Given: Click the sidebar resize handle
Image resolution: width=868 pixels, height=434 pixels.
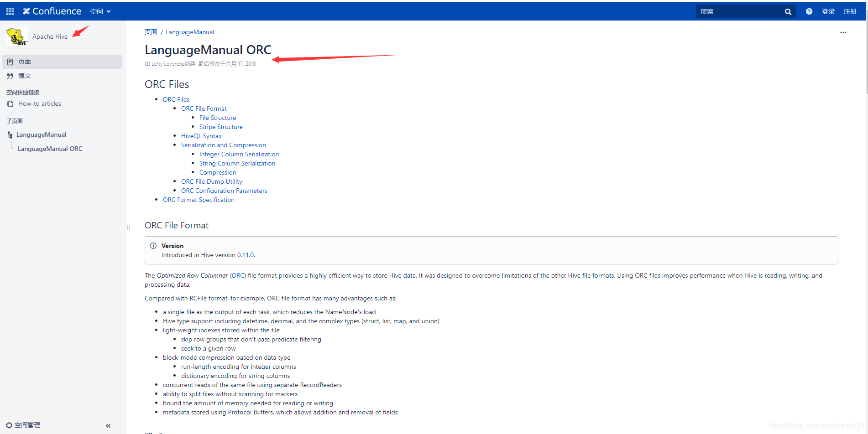Looking at the screenshot, I should tap(128, 227).
